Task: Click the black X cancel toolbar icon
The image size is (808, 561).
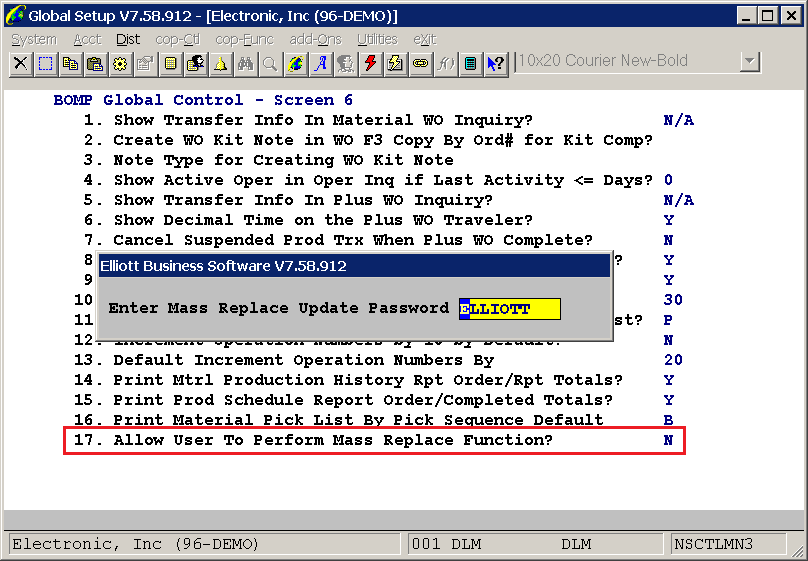Action: (x=21, y=63)
